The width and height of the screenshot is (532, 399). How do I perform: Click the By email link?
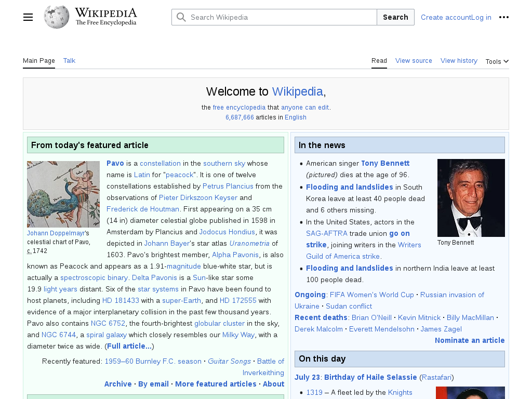[153, 384]
